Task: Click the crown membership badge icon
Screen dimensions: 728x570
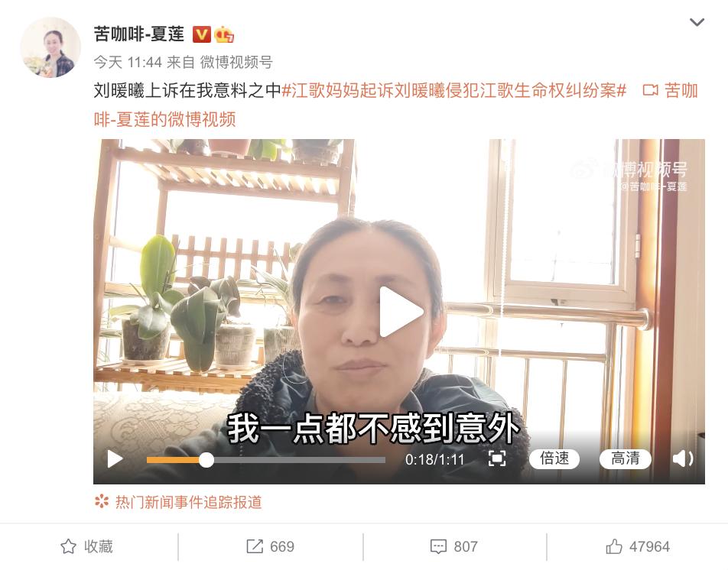Action: [224, 34]
